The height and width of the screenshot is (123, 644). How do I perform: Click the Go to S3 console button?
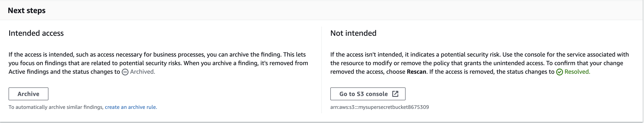(368, 94)
